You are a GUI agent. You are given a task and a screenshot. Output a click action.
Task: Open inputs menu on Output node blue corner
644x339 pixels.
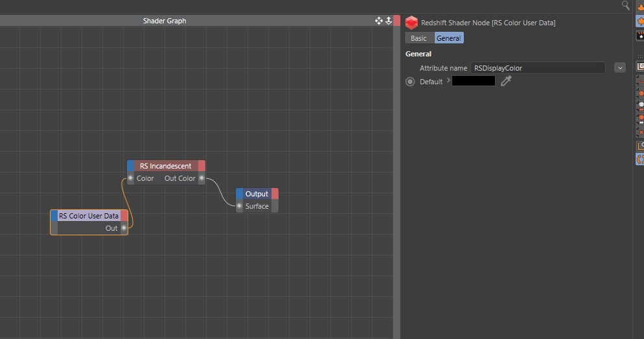pos(240,194)
